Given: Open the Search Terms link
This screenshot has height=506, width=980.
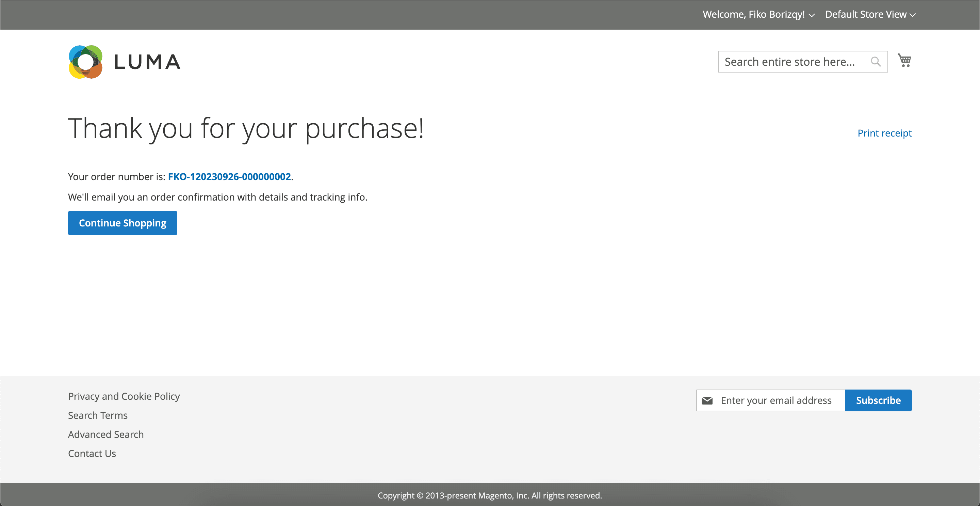Looking at the screenshot, I should [98, 415].
